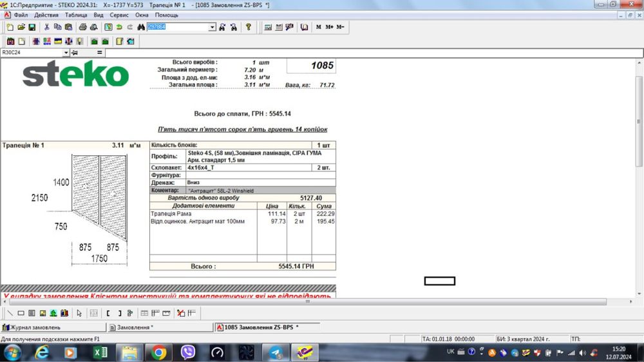The image size is (644, 362).
Task: Paste from clipboard with the Paste icon
Action: click(69, 27)
